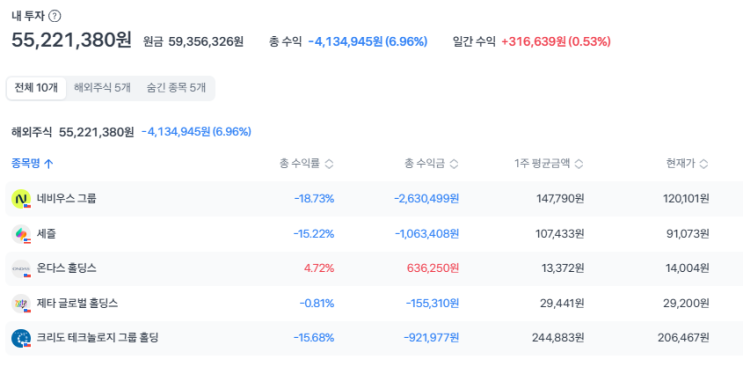The image size is (743, 367).
Task: Click the -155,310원 loss amount
Action: (432, 303)
